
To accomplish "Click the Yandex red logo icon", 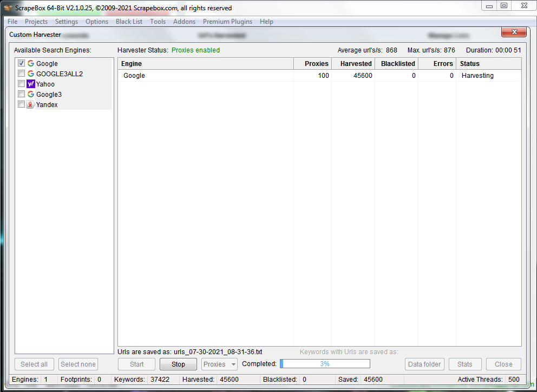I will pyautogui.click(x=31, y=105).
